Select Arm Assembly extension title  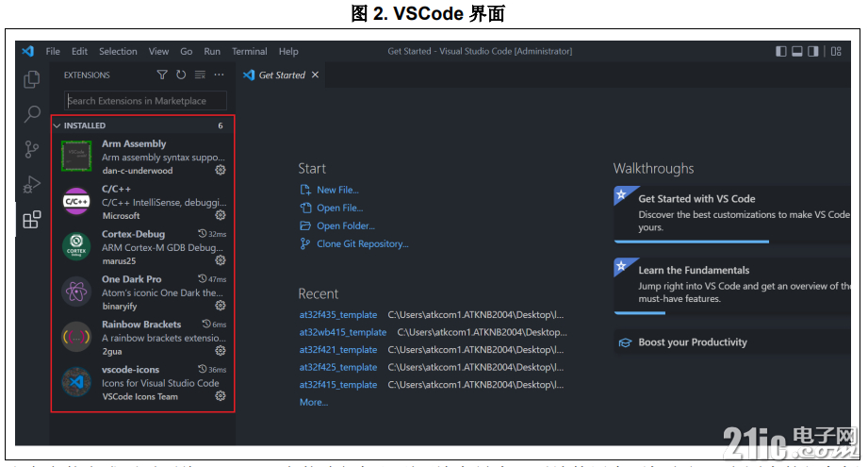tap(134, 143)
